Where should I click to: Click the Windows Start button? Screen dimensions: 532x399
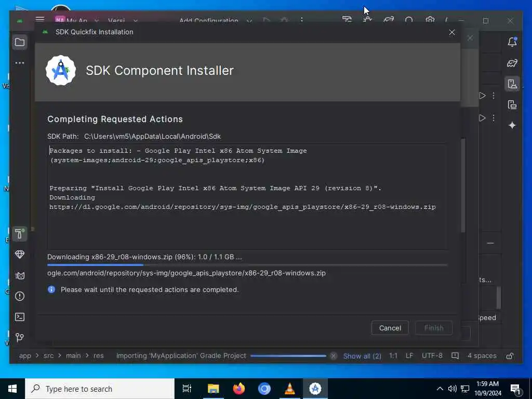(12, 389)
